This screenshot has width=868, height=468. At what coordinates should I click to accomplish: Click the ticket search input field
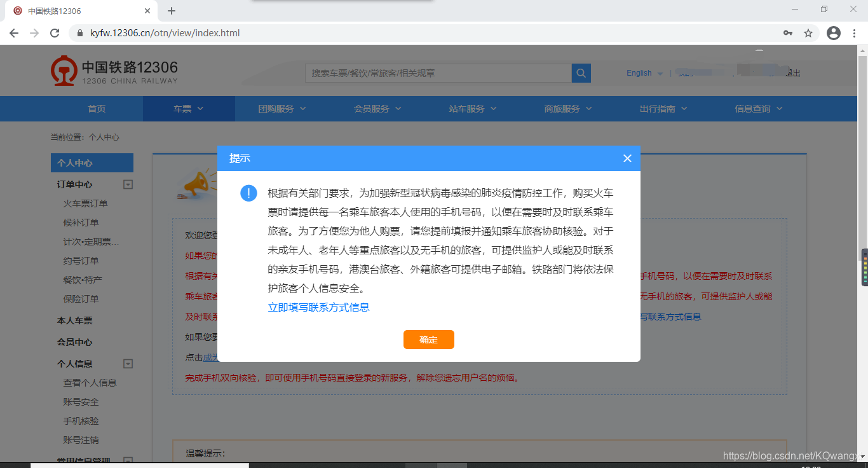tap(438, 72)
